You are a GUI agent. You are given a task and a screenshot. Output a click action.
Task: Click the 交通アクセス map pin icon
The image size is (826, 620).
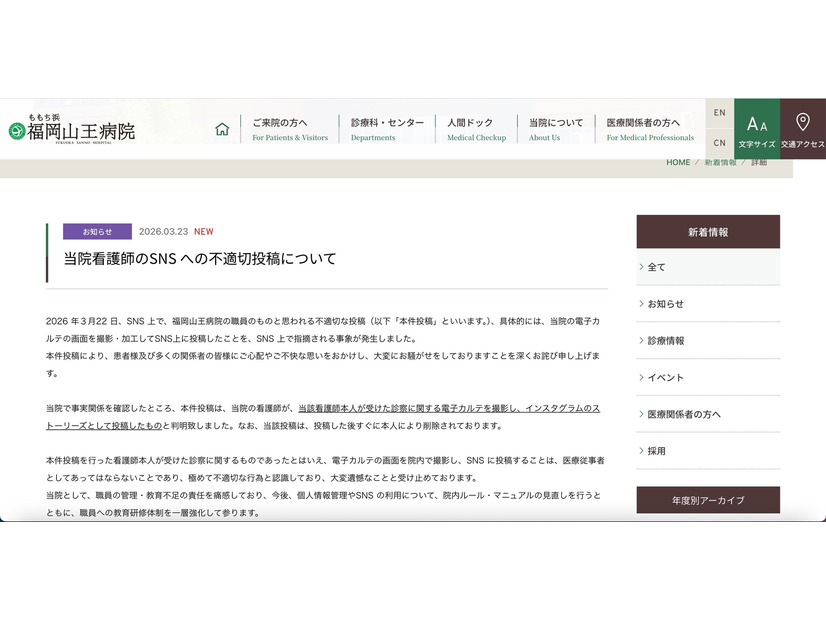pos(803,128)
